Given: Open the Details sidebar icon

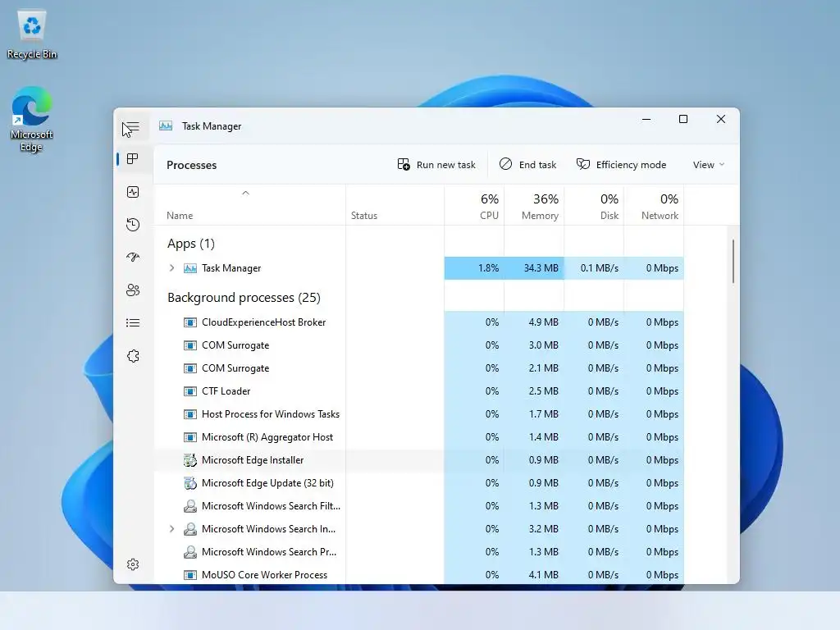Looking at the screenshot, I should click(x=133, y=322).
